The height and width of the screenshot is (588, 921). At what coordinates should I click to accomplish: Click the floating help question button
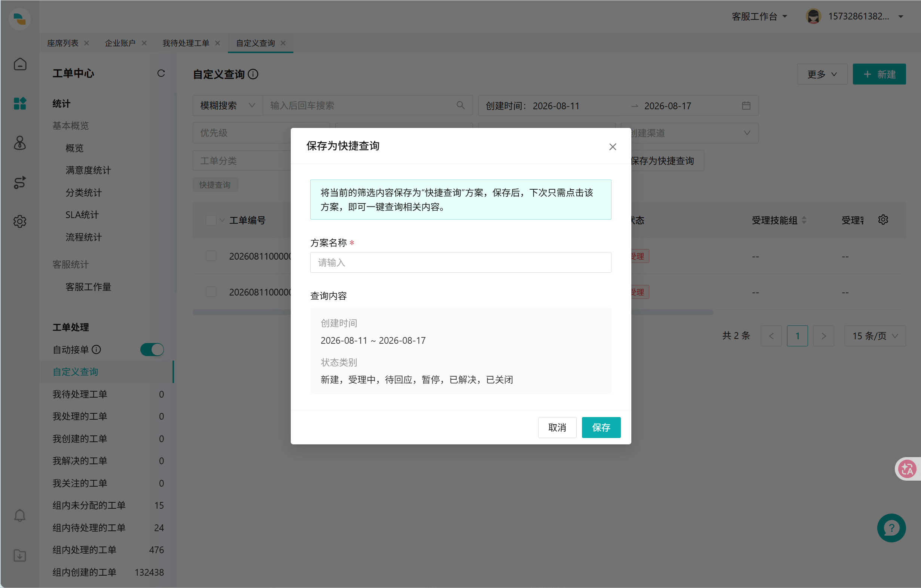click(891, 528)
